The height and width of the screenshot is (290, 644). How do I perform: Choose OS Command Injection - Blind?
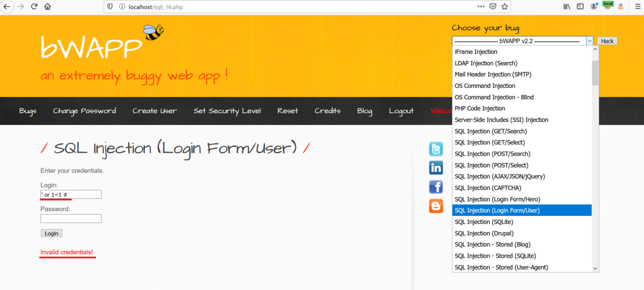(522, 97)
